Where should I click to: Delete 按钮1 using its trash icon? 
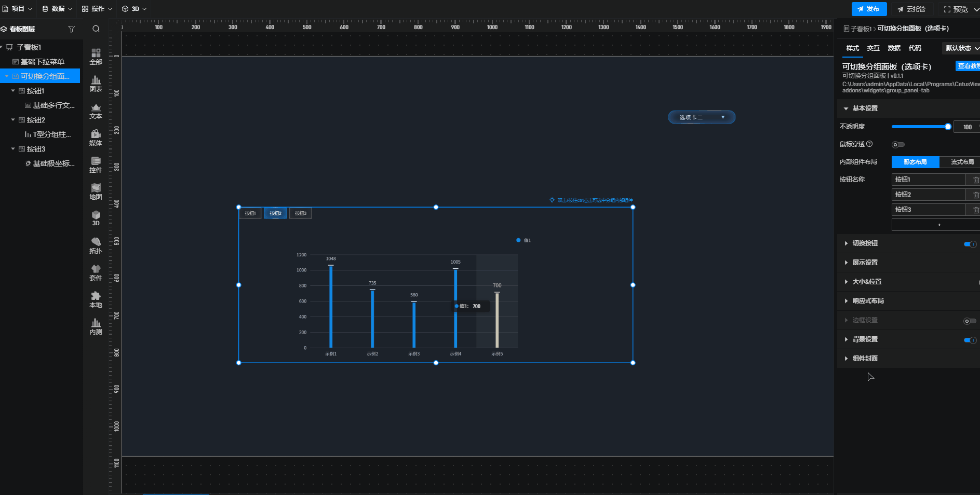pyautogui.click(x=975, y=180)
